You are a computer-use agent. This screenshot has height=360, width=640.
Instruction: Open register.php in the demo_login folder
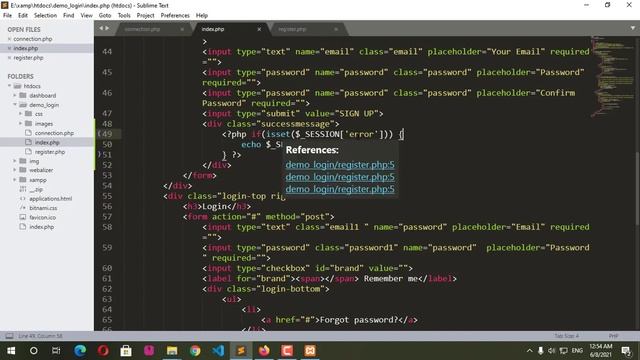click(50, 152)
